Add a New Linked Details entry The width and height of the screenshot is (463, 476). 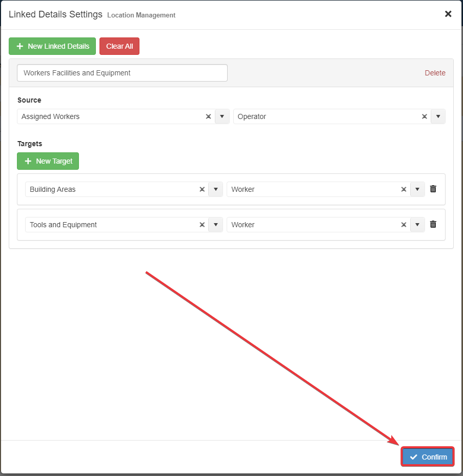[x=52, y=46]
